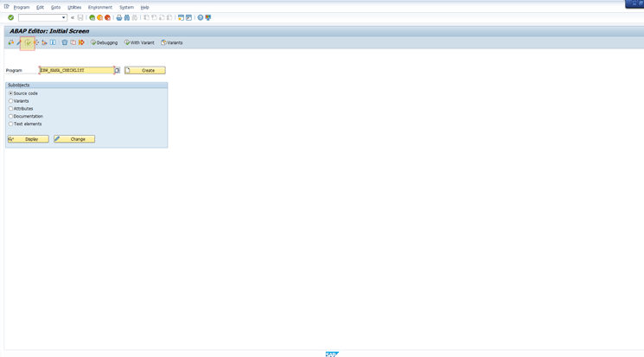Click the Create button
Image resolution: width=644 pixels, height=357 pixels.
(145, 70)
